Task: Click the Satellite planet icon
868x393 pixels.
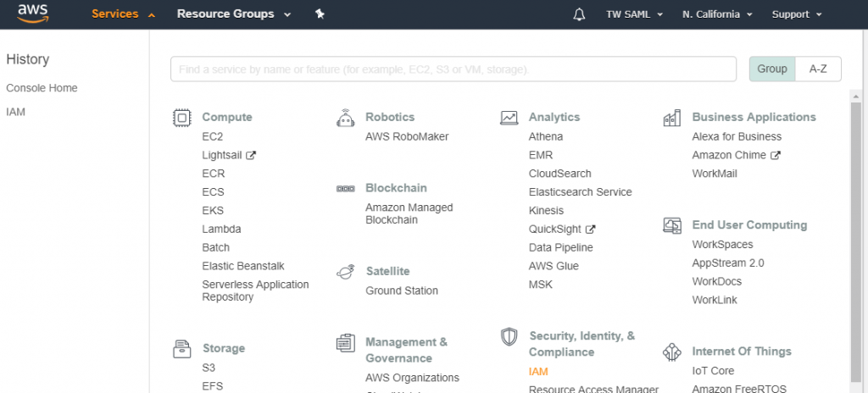Action: tap(346, 272)
